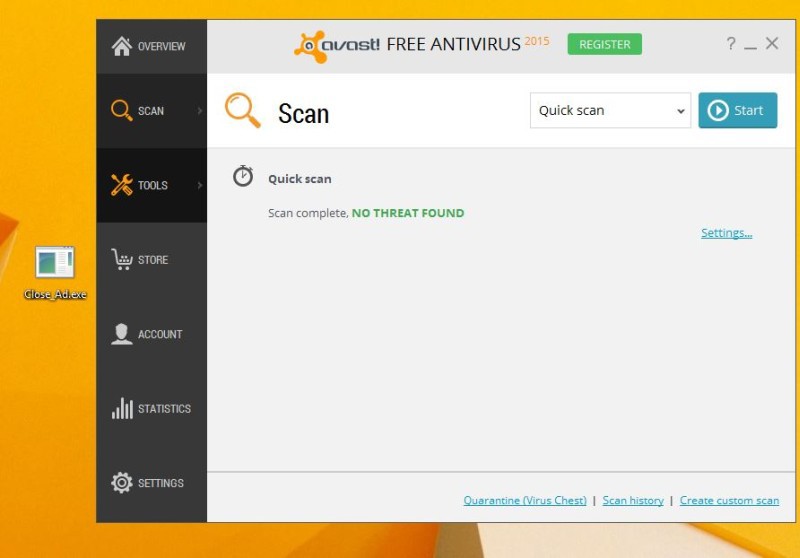Select the Close_Ad.exe desktop icon
Viewport: 800px width, 558px height.
(55, 262)
